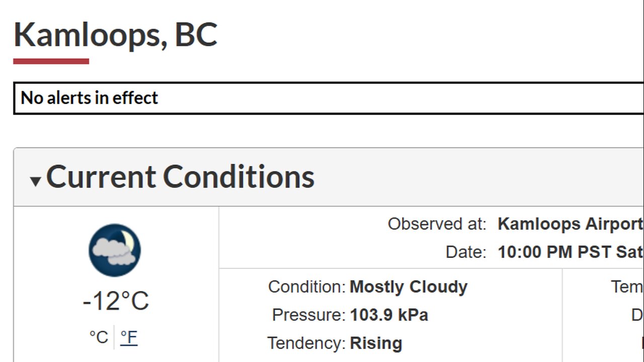This screenshot has height=362, width=644.
Task: Click the Observed at label
Action: tap(437, 224)
